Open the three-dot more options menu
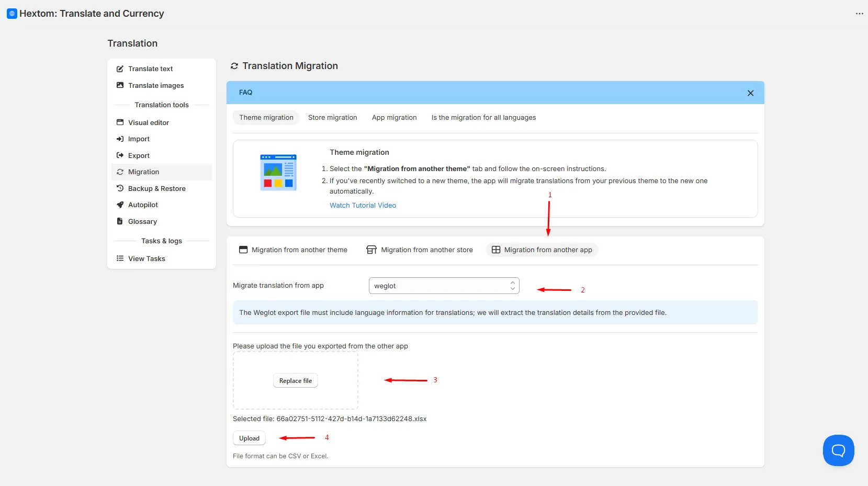 [859, 14]
